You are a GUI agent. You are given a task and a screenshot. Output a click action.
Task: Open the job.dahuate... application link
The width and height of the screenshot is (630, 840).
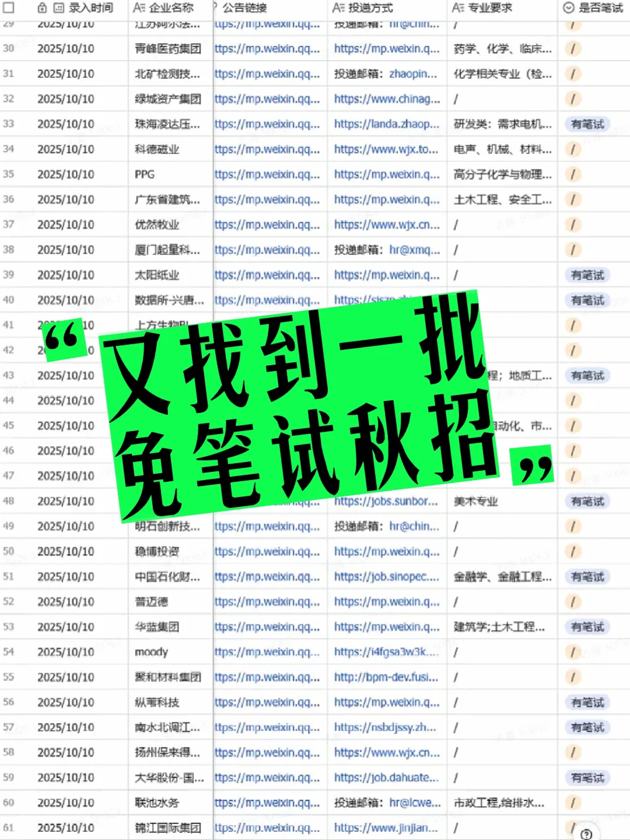(386, 778)
